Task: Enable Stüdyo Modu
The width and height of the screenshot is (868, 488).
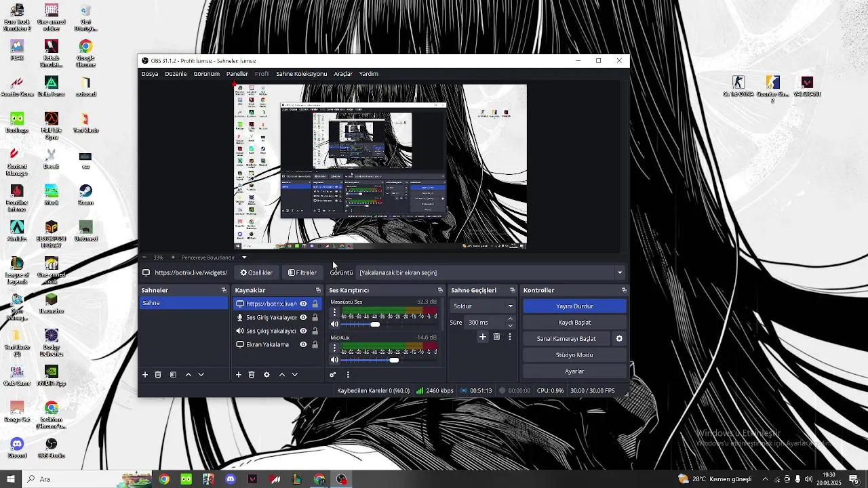Action: point(574,355)
